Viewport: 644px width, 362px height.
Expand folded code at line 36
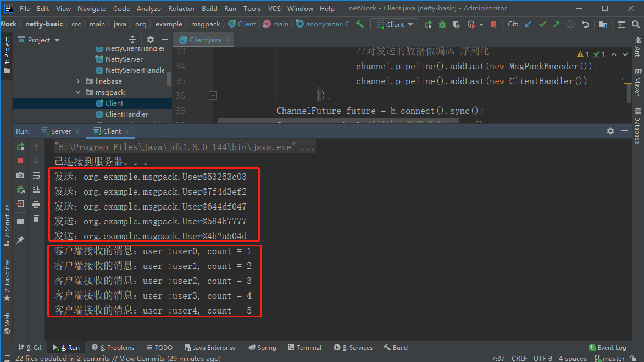click(x=213, y=96)
